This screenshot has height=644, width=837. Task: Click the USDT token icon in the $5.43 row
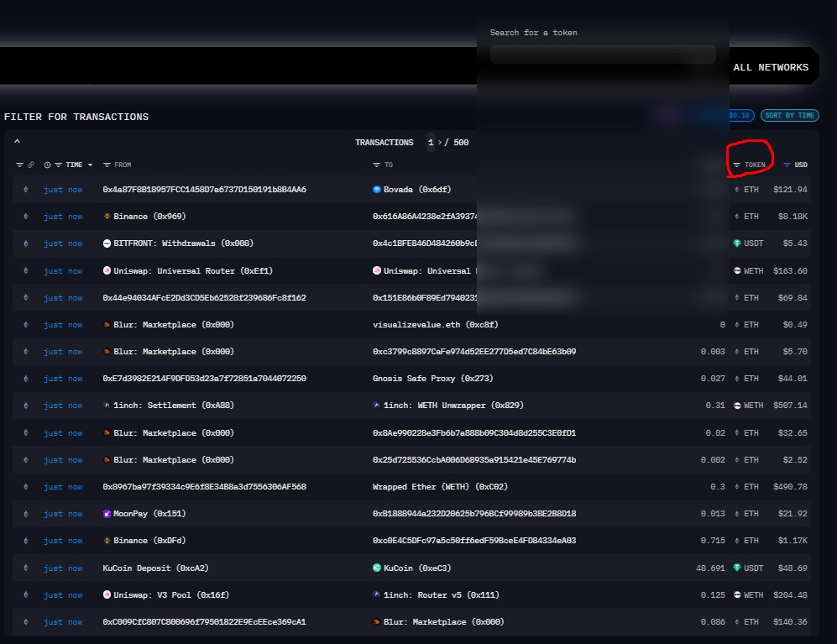737,243
